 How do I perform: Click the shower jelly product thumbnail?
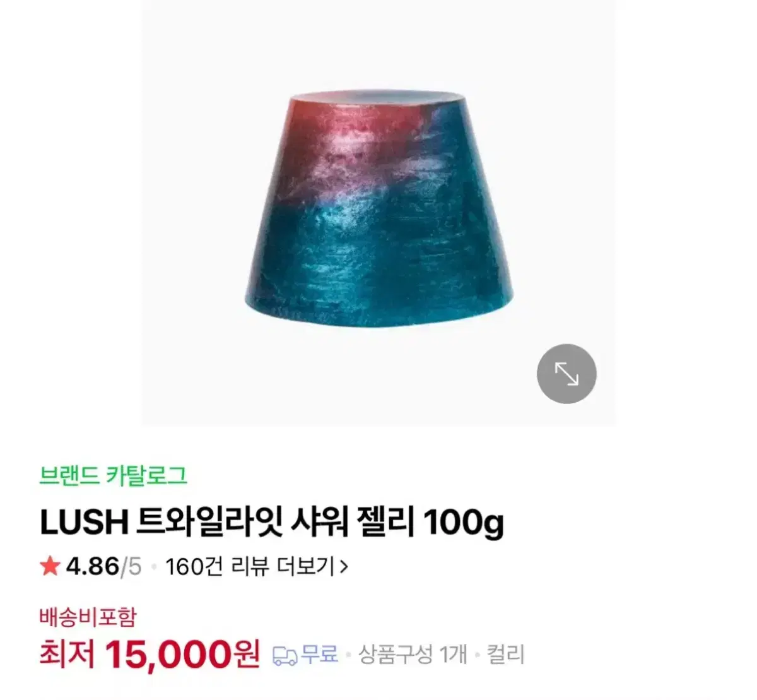(378, 213)
